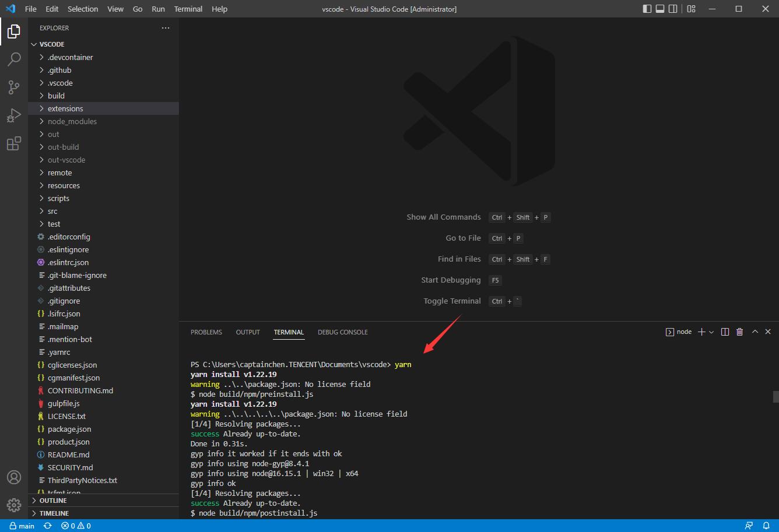779x532 pixels.
Task: Open the Manage gear icon
Action: pyautogui.click(x=14, y=505)
